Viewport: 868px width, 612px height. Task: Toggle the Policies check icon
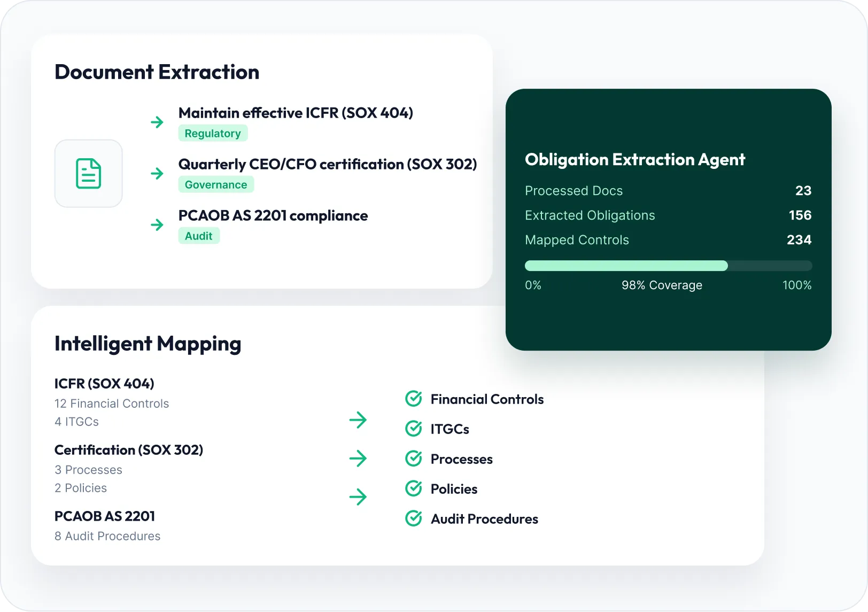(x=414, y=489)
